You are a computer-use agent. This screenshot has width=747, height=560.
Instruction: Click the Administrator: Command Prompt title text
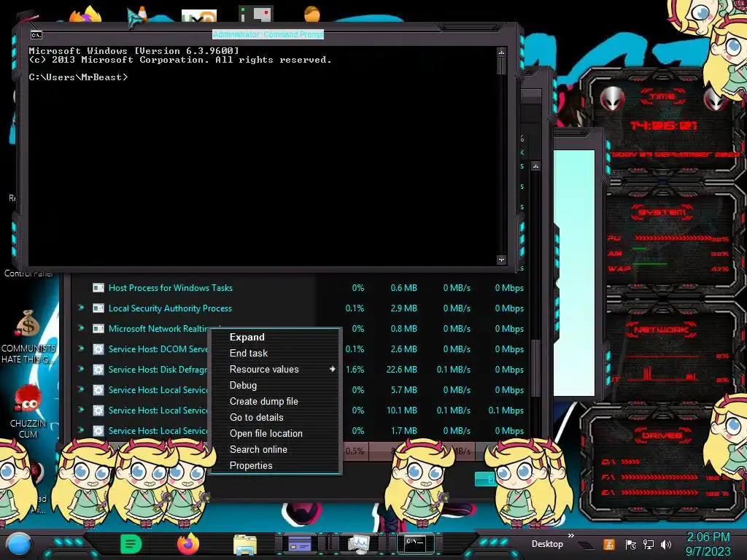click(x=268, y=34)
